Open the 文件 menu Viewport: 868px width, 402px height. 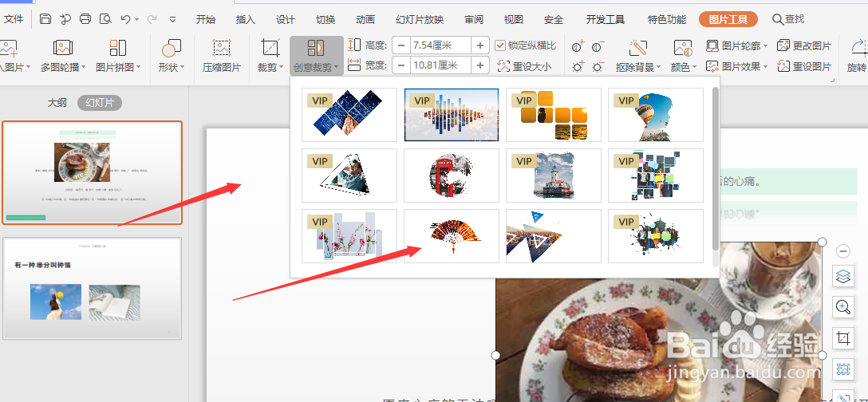14,19
